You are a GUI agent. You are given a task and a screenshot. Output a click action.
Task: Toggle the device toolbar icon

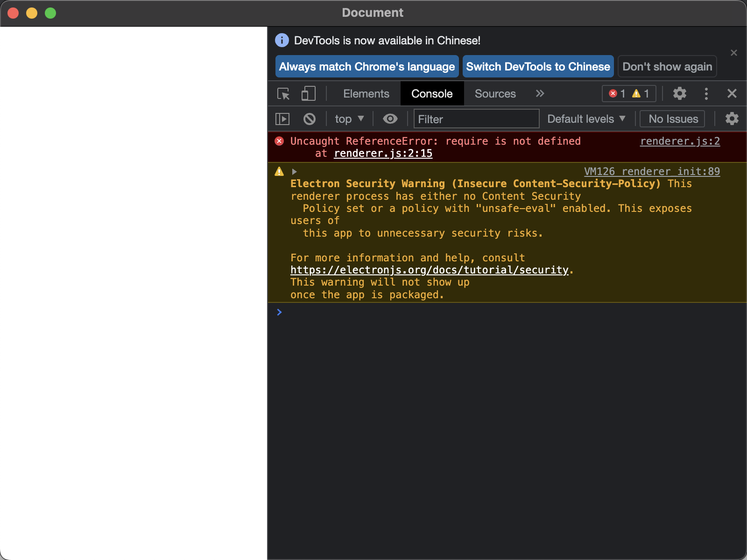pyautogui.click(x=308, y=94)
